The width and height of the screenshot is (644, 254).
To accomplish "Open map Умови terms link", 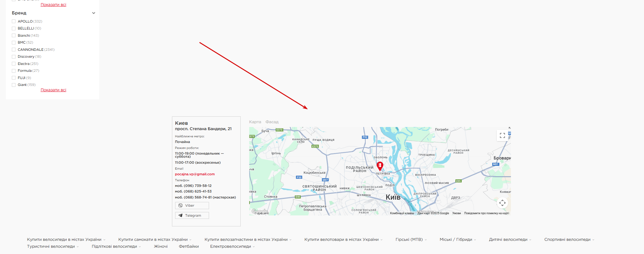I will coord(456,213).
